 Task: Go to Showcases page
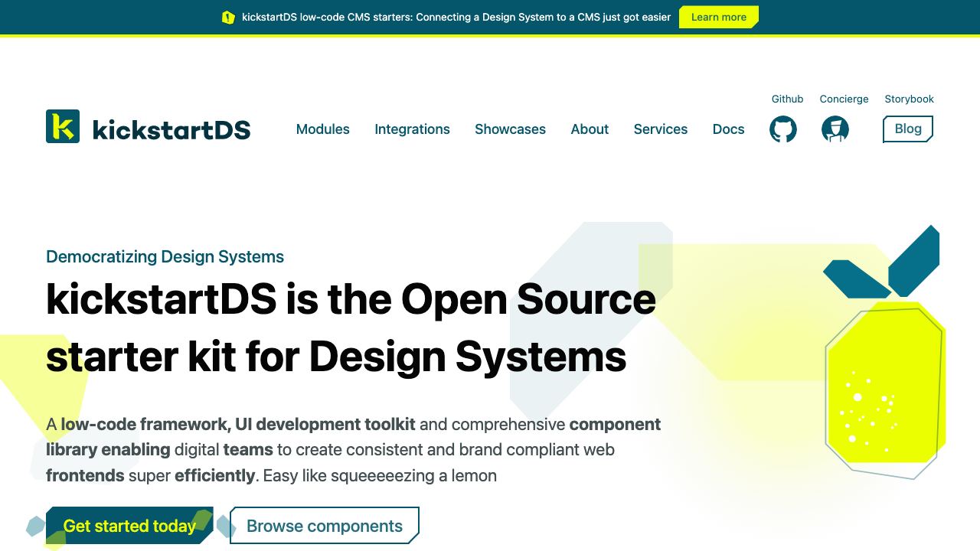pos(510,129)
